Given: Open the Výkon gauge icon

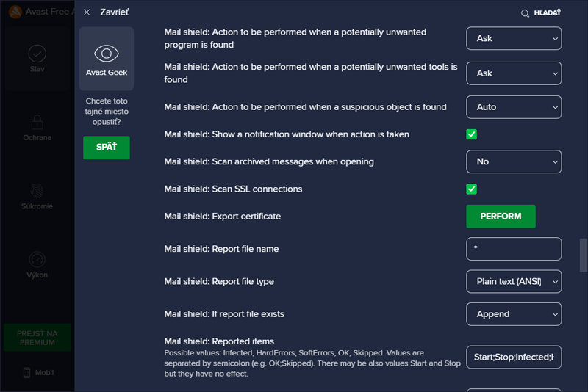Looking at the screenshot, I should pos(37,259).
